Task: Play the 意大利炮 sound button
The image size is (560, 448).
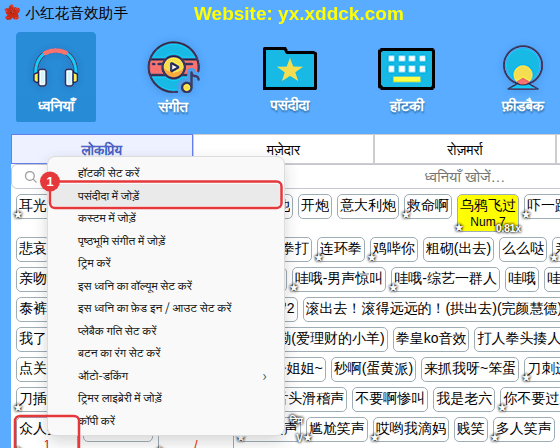Action: 368,206
